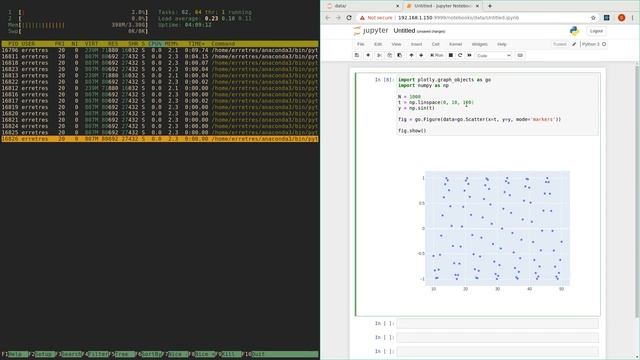The height and width of the screenshot is (360, 640).
Task: Copy selected cells in Jupyter toolbar
Action: (389, 55)
